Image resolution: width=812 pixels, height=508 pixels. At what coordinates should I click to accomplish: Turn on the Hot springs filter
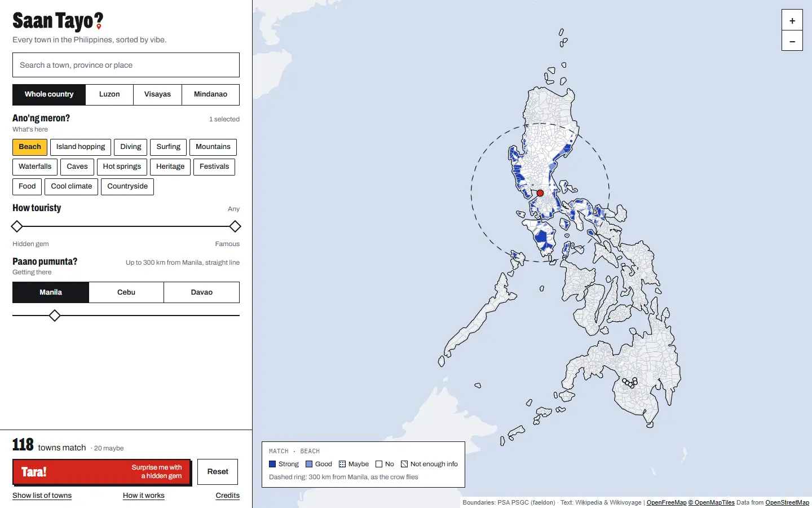122,167
